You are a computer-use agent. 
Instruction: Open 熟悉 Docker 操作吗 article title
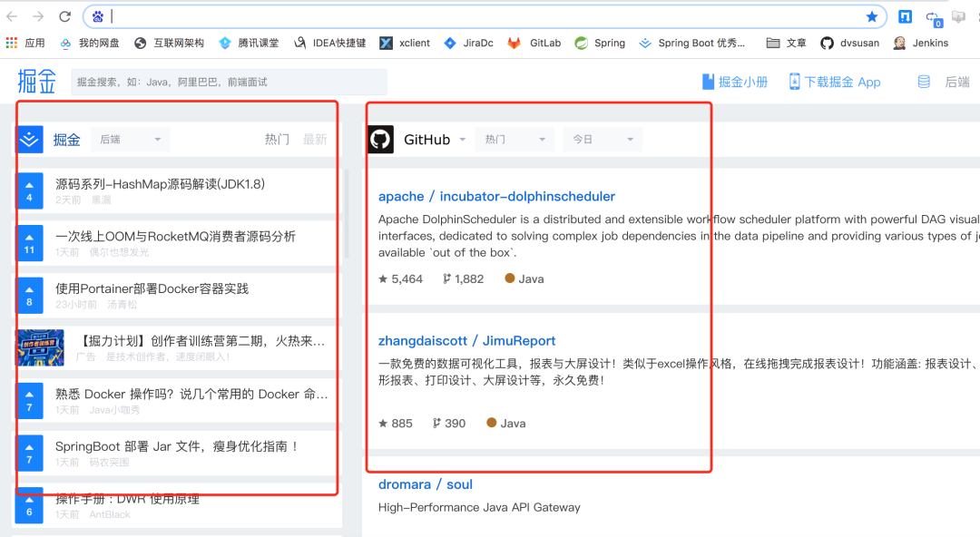coord(191,395)
